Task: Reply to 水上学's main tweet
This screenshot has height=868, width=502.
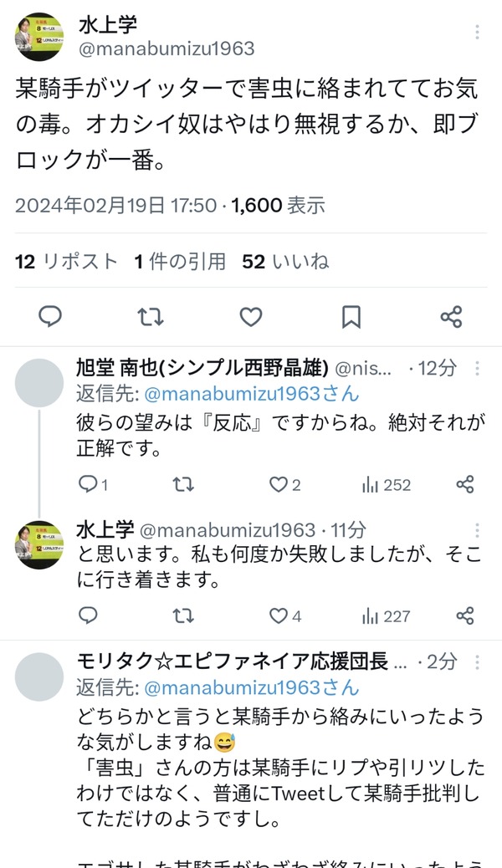Action: 51,316
